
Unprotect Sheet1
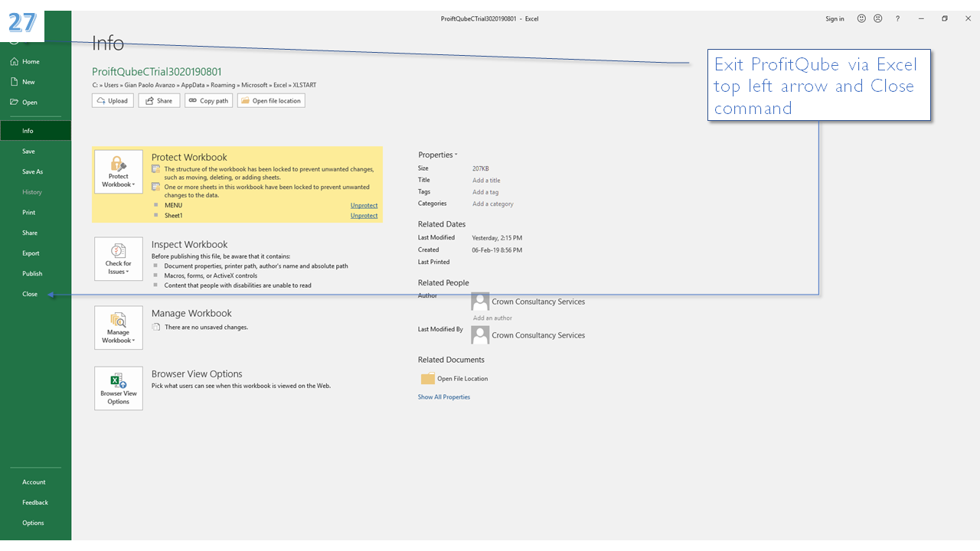click(364, 216)
